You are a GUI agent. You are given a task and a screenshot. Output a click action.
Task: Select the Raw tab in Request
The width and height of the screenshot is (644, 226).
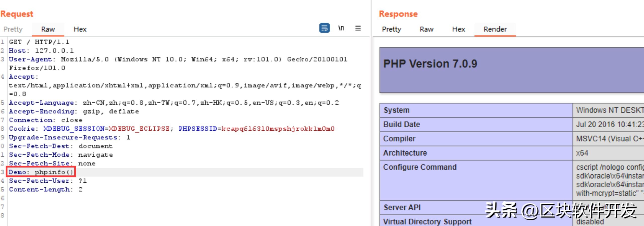click(48, 29)
